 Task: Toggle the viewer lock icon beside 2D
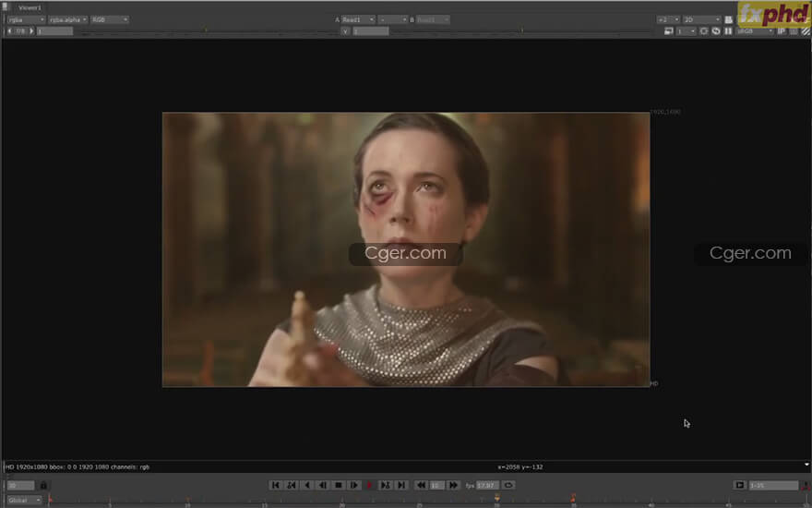click(729, 19)
